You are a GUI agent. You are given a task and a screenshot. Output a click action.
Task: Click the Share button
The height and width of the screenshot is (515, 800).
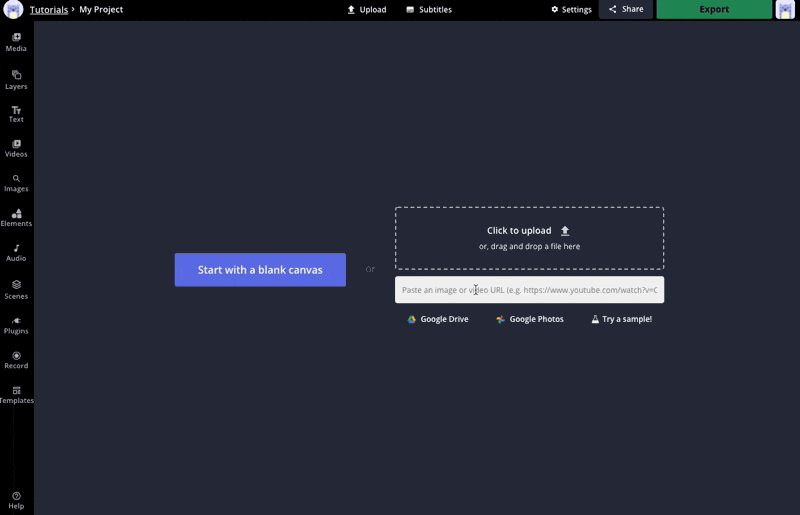click(x=626, y=9)
